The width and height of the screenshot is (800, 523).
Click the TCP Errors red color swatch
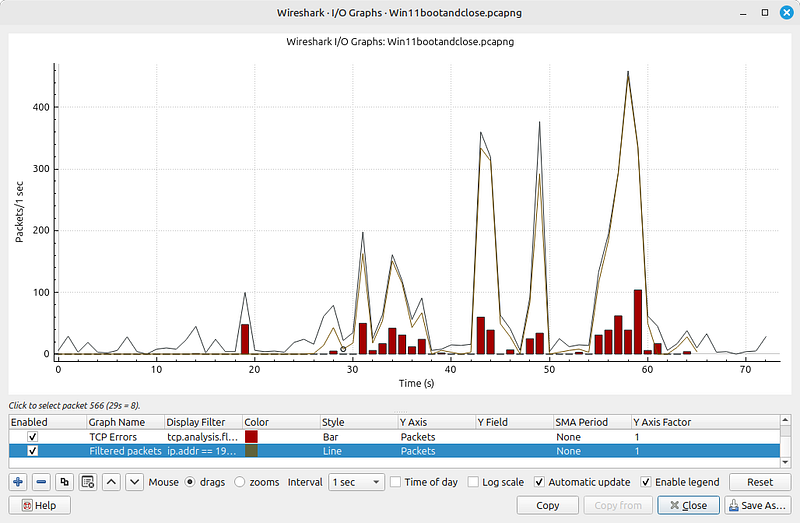coord(251,437)
